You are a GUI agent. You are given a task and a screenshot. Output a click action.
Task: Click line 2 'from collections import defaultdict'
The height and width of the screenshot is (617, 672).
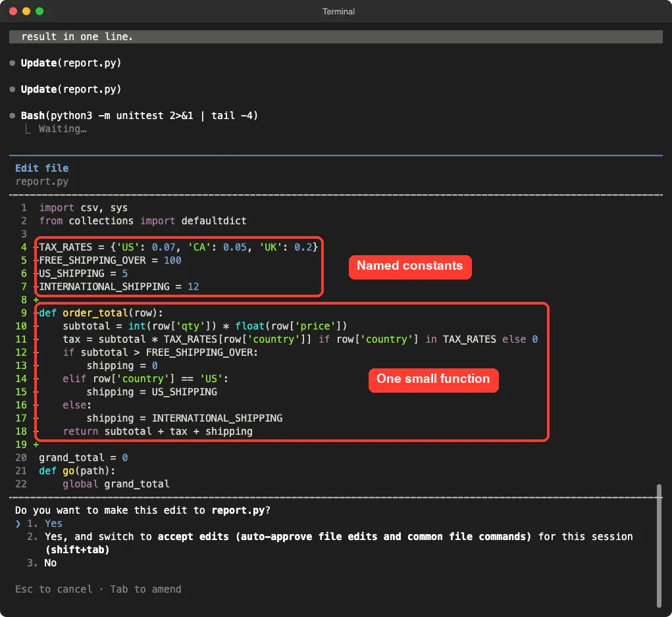(x=143, y=220)
